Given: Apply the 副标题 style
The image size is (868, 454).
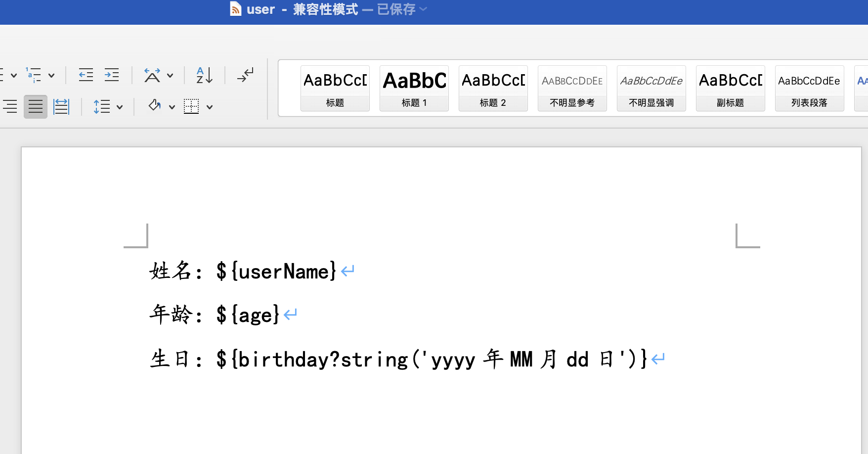Looking at the screenshot, I should 730,88.
